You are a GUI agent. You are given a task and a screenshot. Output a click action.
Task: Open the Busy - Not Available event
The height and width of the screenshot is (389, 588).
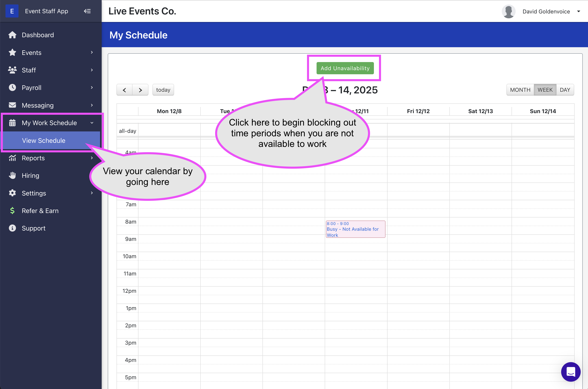coord(355,229)
